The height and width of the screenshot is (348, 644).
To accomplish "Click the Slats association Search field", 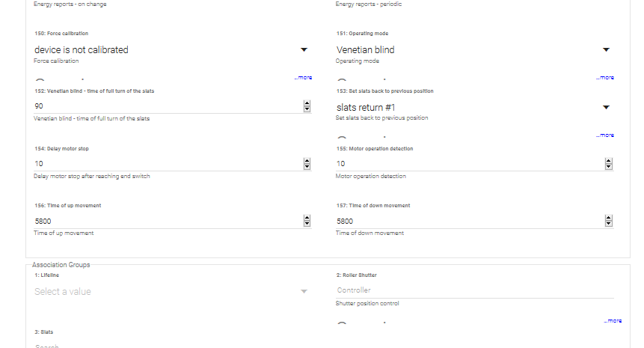I will (165, 346).
